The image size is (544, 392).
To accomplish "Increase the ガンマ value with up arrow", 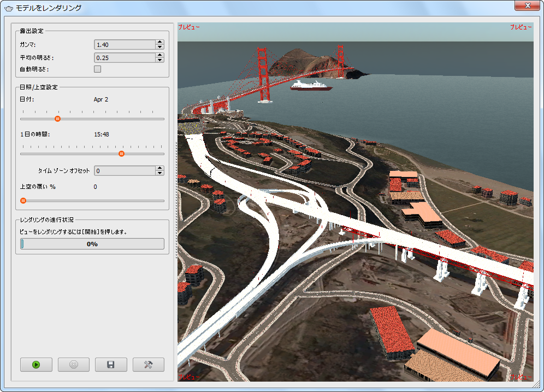I will click(159, 42).
